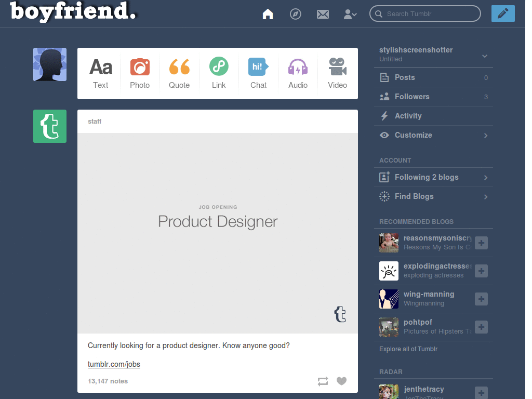Click the Following blogs person icon
Image resolution: width=532 pixels, height=399 pixels.
click(384, 177)
